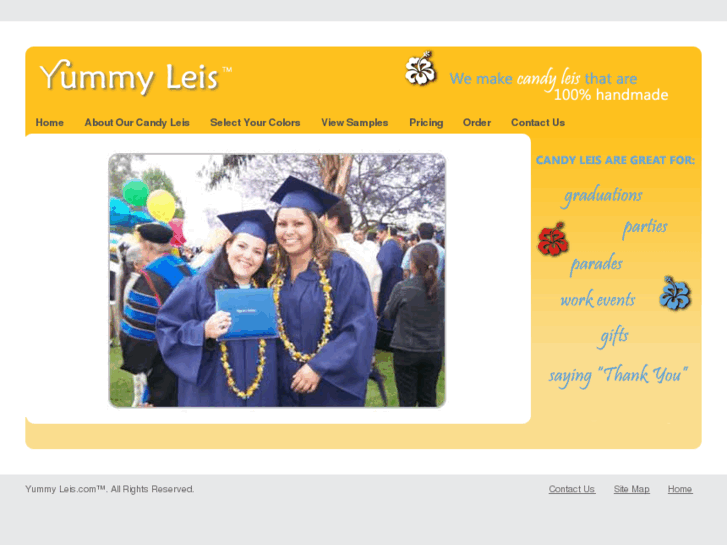Open the Site Map link
Viewport: 727px width, 545px height.
(631, 489)
